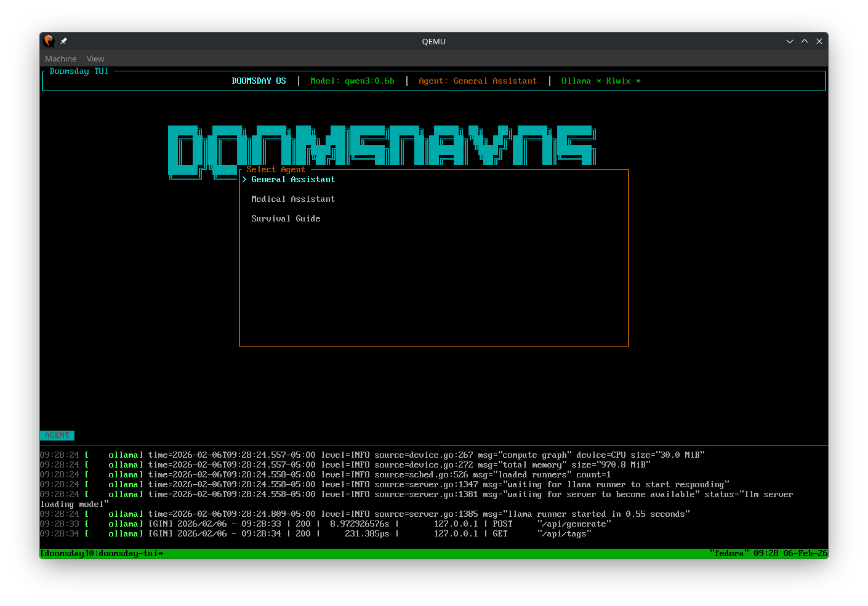This screenshot has height=606, width=868.
Task: Click doomsday-tui in the tmux status bar
Action: pyautogui.click(x=133, y=553)
